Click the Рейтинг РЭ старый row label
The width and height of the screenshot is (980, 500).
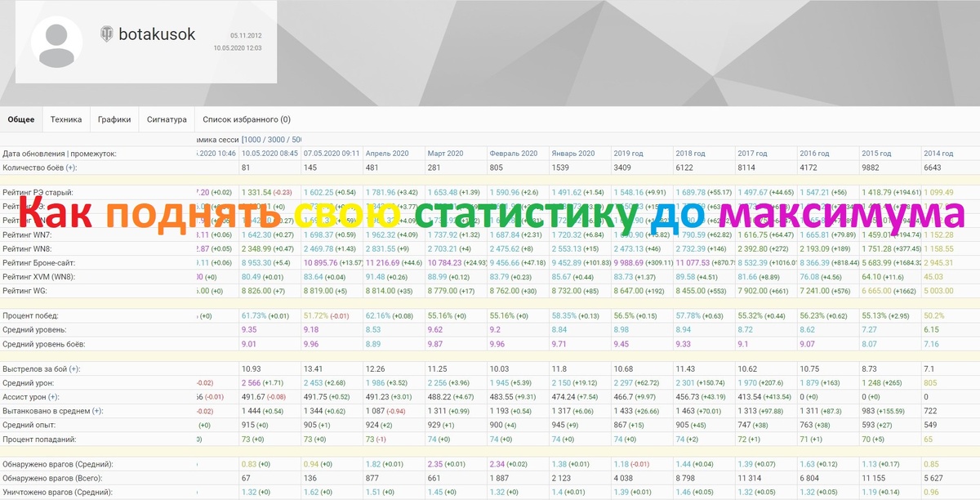[39, 192]
